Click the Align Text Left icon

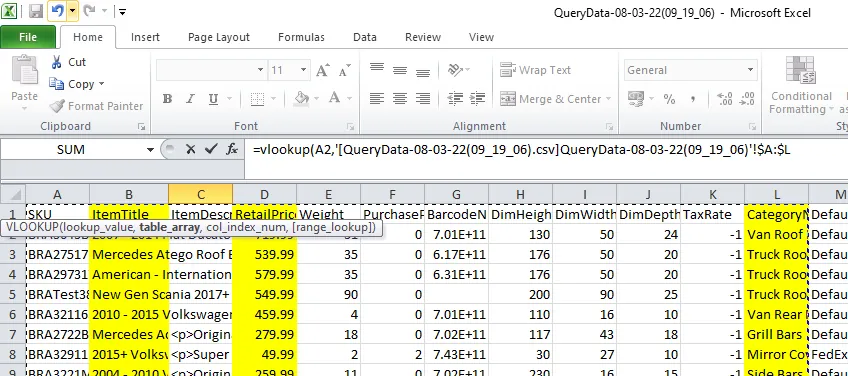tap(377, 98)
